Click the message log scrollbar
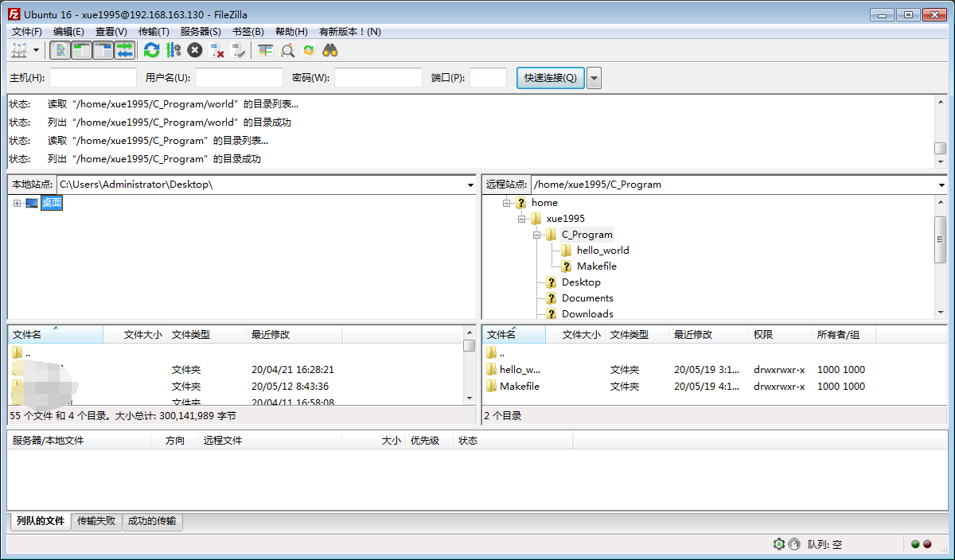 tap(941, 132)
